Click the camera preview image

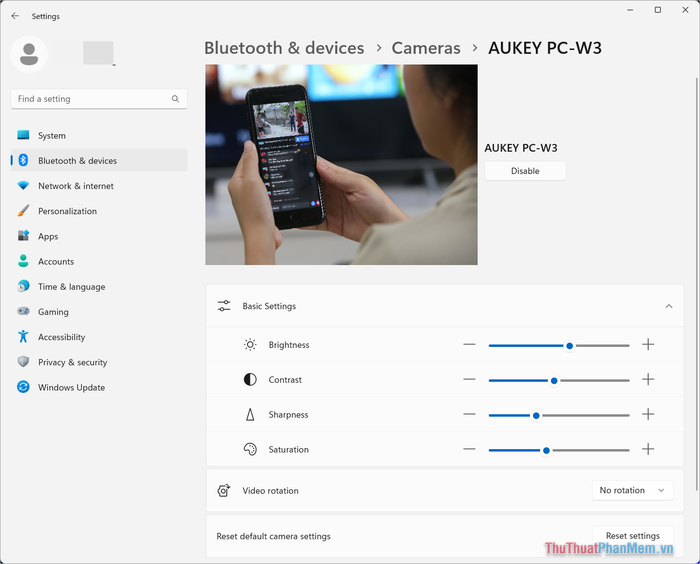click(x=342, y=164)
